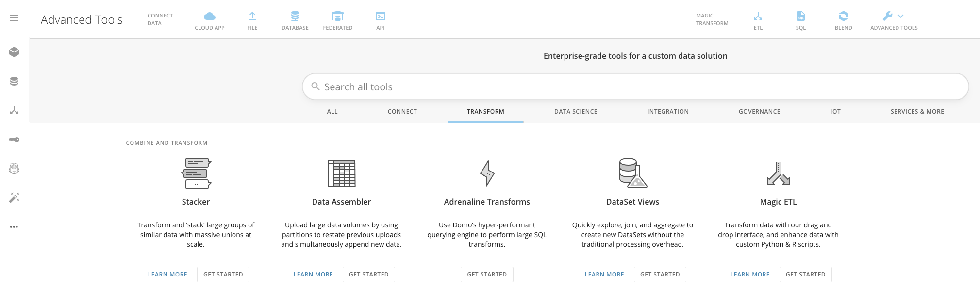Get started with Adrenaline Transforms
The image size is (980, 293).
[487, 275]
